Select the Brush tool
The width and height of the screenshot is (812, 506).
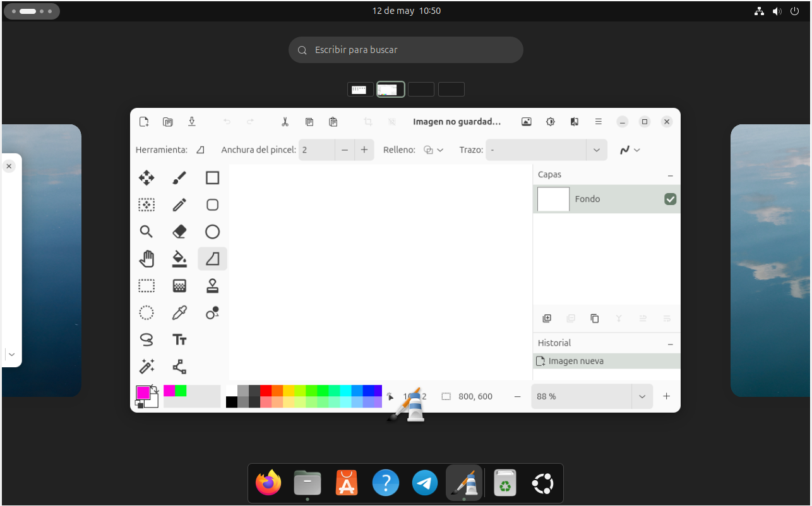click(179, 177)
